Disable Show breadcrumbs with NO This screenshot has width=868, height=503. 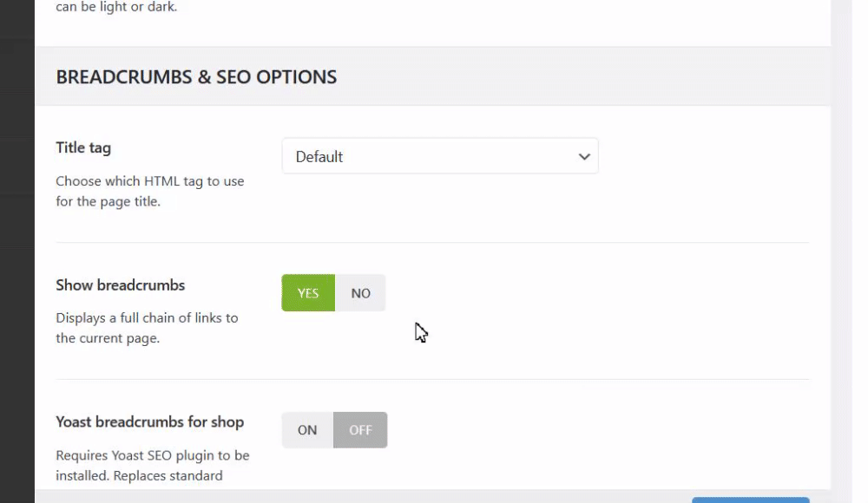click(x=360, y=293)
